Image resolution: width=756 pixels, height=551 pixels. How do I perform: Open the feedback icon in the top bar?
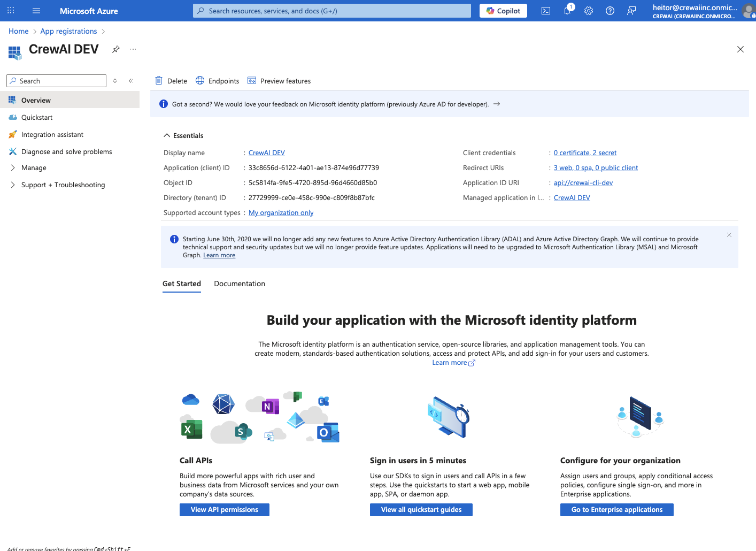[631, 11]
